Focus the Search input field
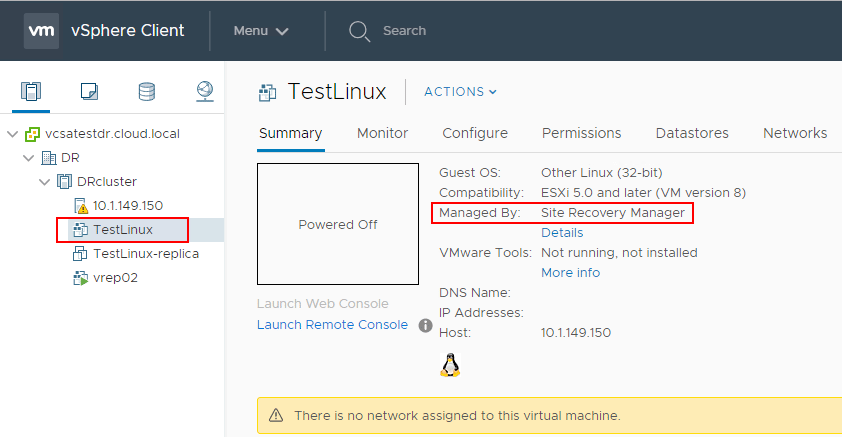This screenshot has height=437, width=842. pos(404,31)
